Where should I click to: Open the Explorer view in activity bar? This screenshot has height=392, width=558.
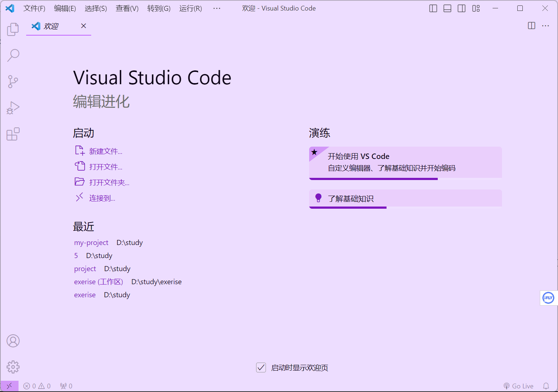[13, 29]
